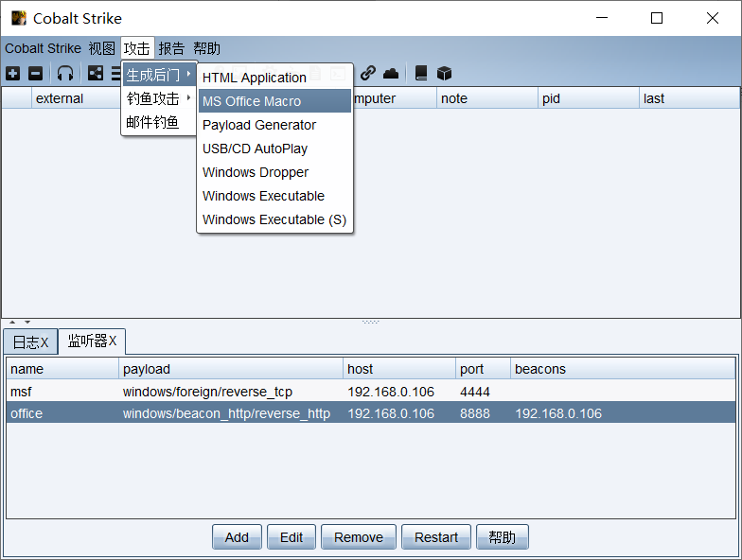The height and width of the screenshot is (560, 742).
Task: Click the Restart button
Action: click(436, 537)
